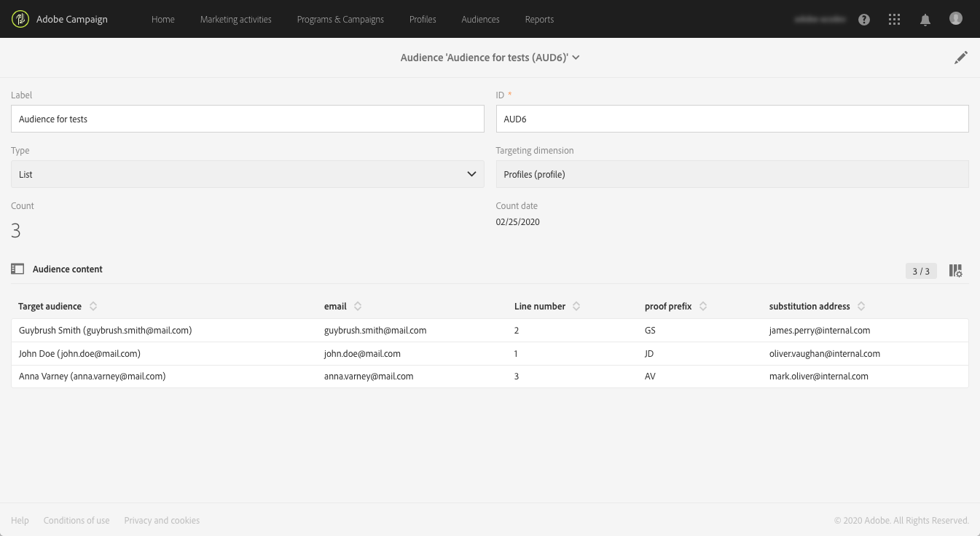Click the pencil edit properties icon
The height and width of the screenshot is (536, 980).
point(961,58)
